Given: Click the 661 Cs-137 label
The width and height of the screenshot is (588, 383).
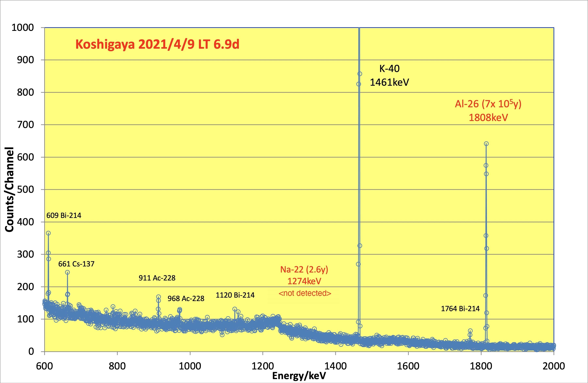Looking at the screenshot, I should click(x=76, y=264).
